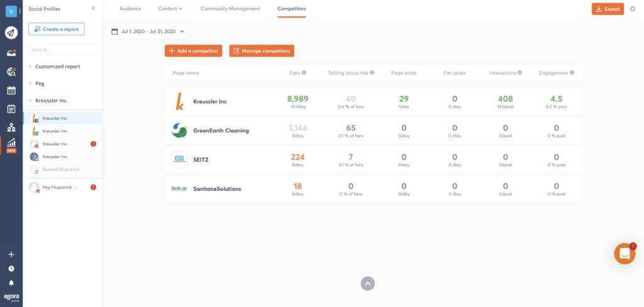
Task: Collapse the Social Profiles panel
Action: tap(93, 8)
